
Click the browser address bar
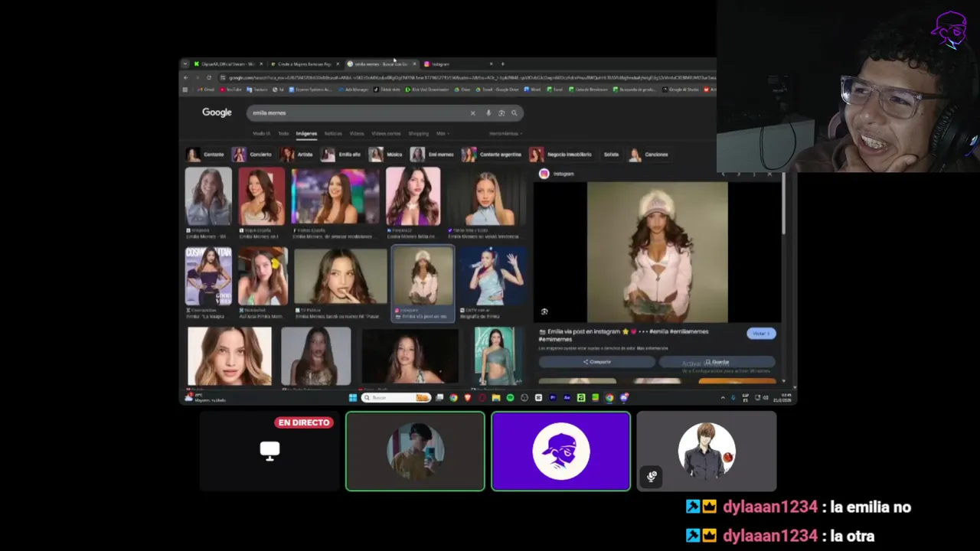(x=467, y=77)
